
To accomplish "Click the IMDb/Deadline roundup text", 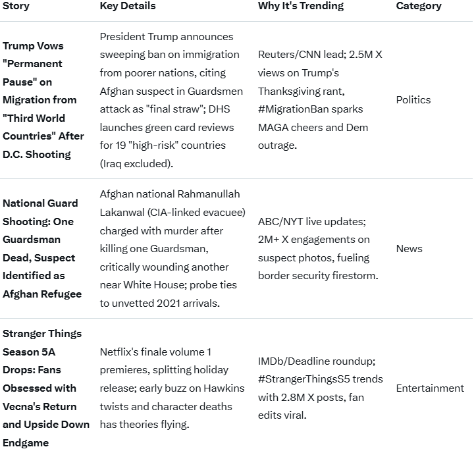I will click(x=315, y=361).
